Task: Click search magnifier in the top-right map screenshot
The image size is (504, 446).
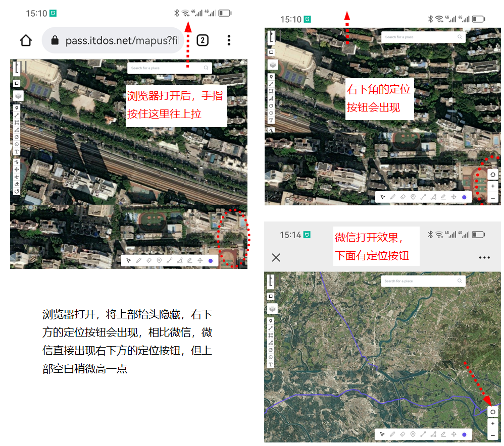Action: point(460,37)
